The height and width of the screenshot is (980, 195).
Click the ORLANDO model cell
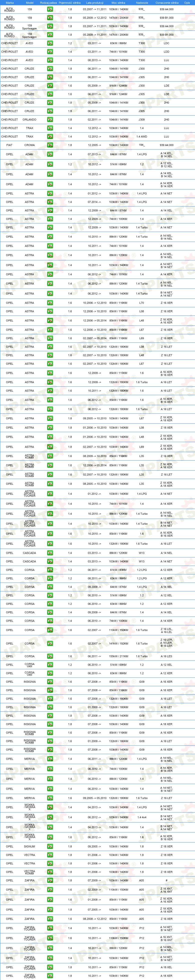[x=30, y=120]
